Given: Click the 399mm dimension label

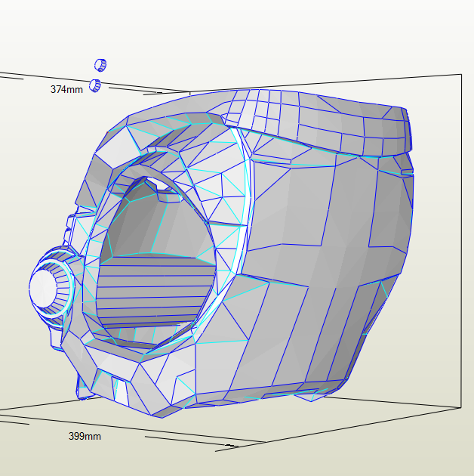Looking at the screenshot, I should tap(85, 437).
